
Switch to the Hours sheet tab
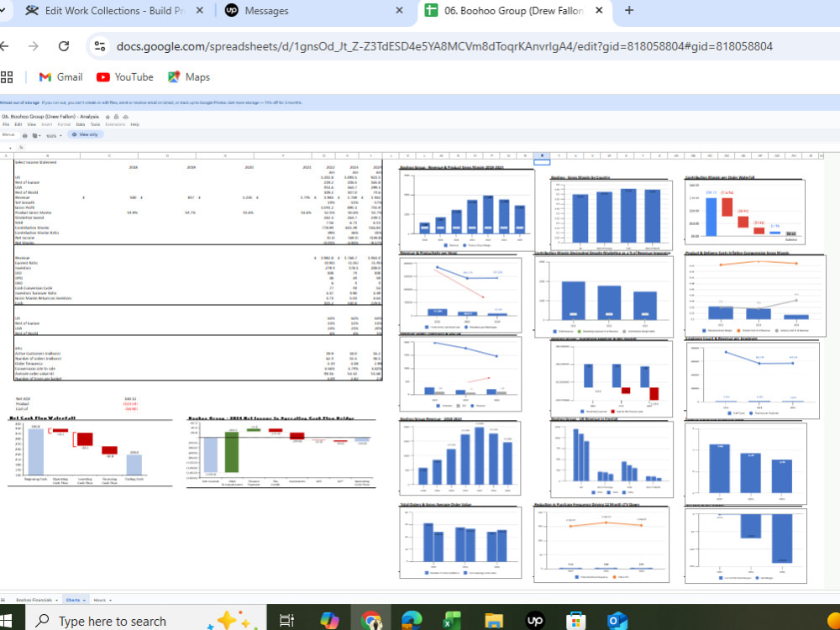(100, 600)
